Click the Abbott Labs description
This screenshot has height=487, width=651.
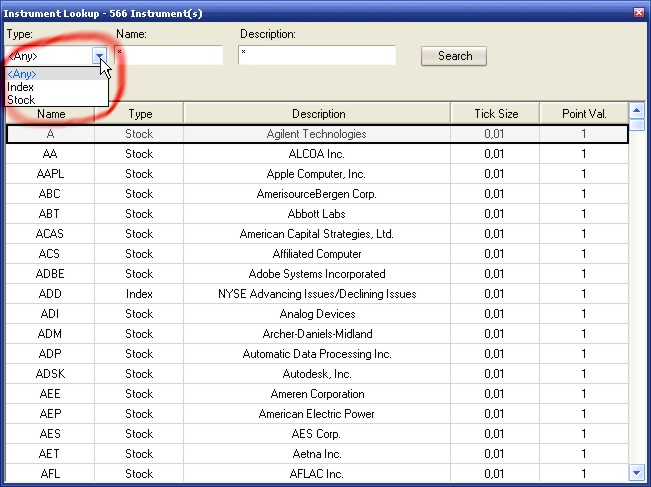[317, 214]
